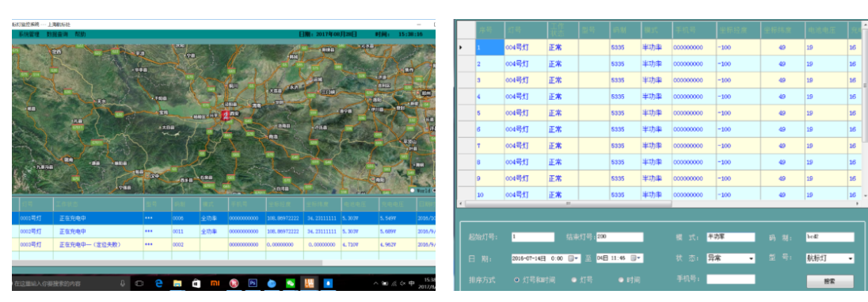Launch Photoshop from the taskbar
868x302 pixels.
click(x=253, y=283)
